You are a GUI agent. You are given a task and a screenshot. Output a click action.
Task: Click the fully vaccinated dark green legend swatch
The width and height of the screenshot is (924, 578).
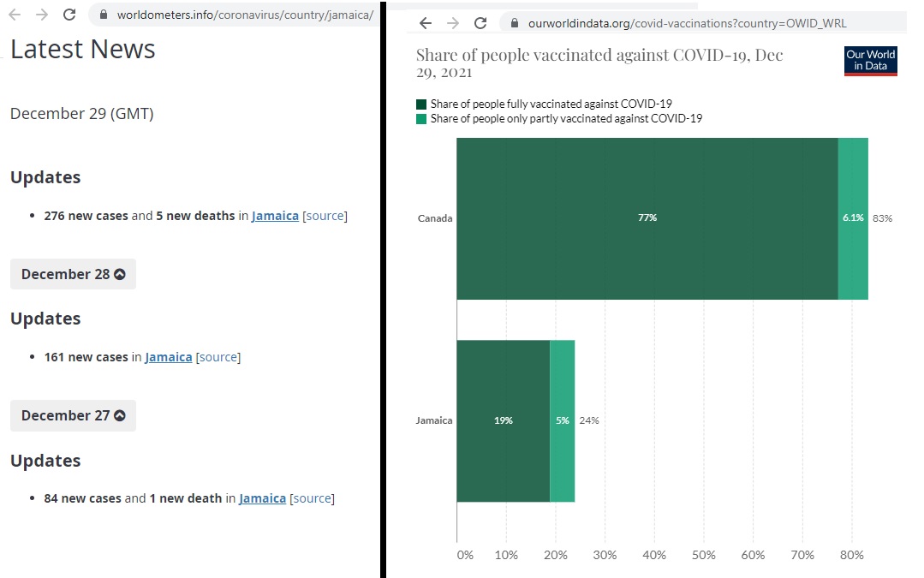pos(421,104)
